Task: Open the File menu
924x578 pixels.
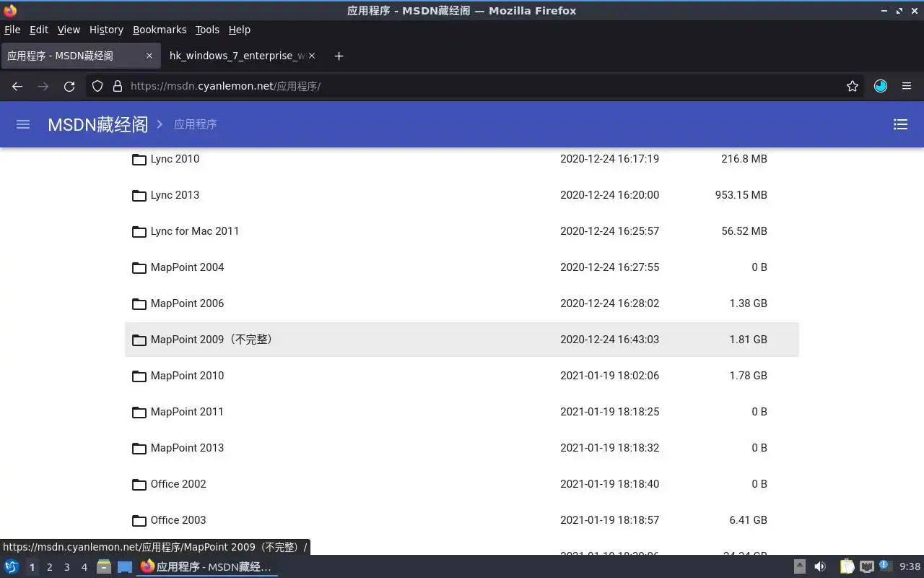Action: click(12, 30)
